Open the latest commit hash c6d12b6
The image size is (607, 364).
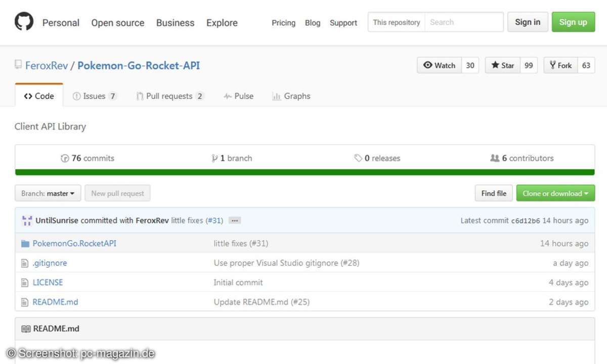(x=526, y=220)
